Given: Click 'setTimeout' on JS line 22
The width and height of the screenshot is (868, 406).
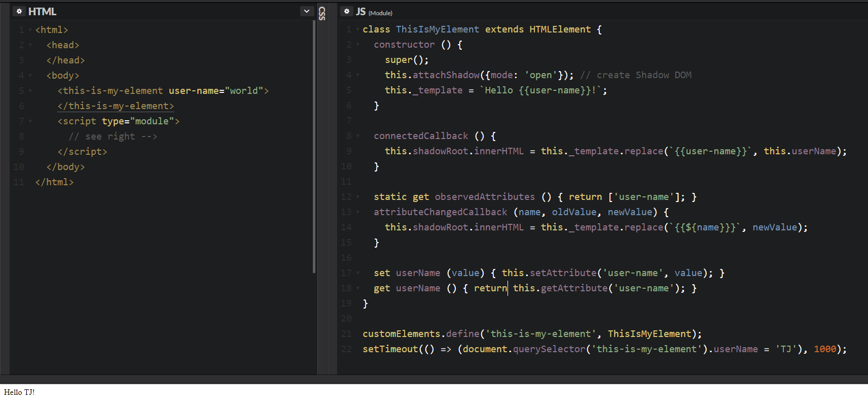Looking at the screenshot, I should point(390,349).
